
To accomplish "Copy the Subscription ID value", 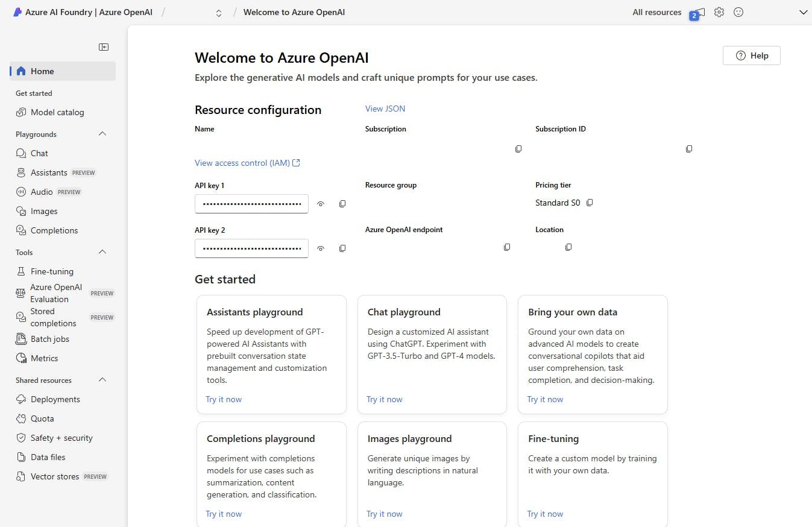I will [689, 148].
